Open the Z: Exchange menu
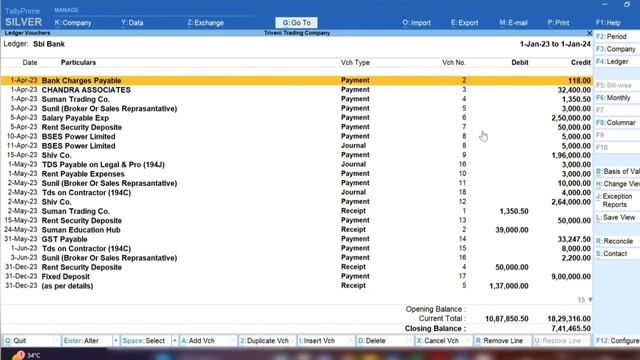This screenshot has height=360, width=640. coord(205,23)
